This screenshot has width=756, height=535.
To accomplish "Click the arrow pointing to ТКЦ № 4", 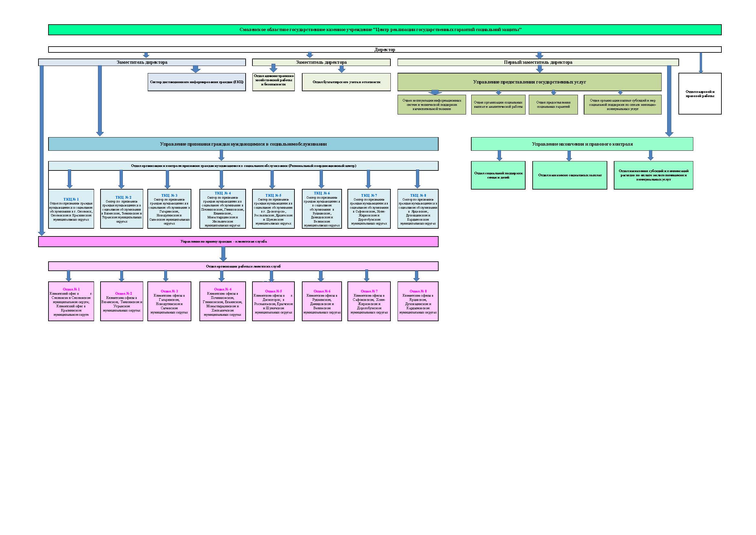I will 221,180.
